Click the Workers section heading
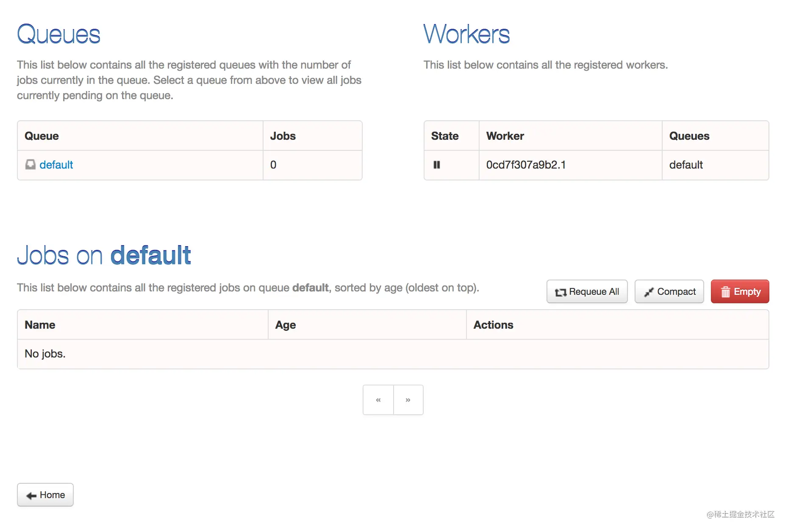The width and height of the screenshot is (788, 532). [466, 34]
